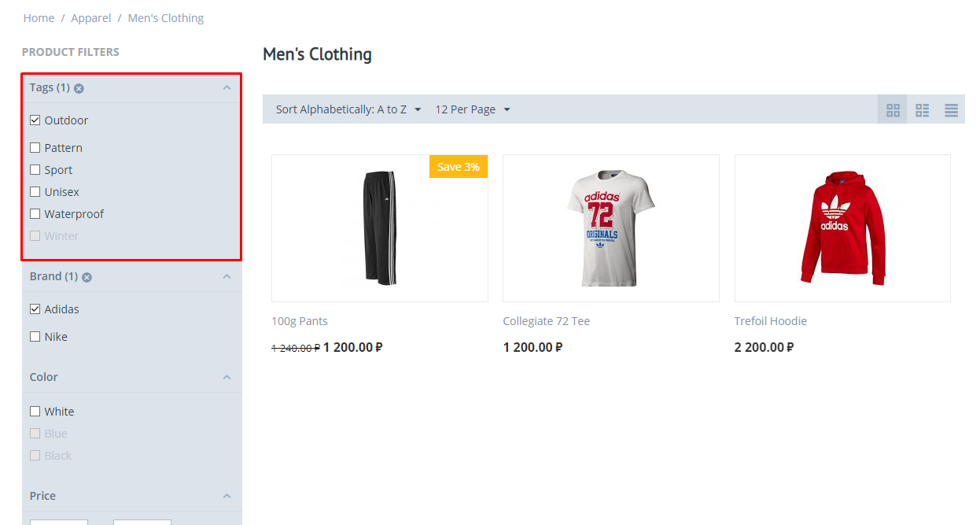Image resolution: width=980 pixels, height=525 pixels.
Task: Click the PRODUCT FILTERS heading
Action: point(71,52)
